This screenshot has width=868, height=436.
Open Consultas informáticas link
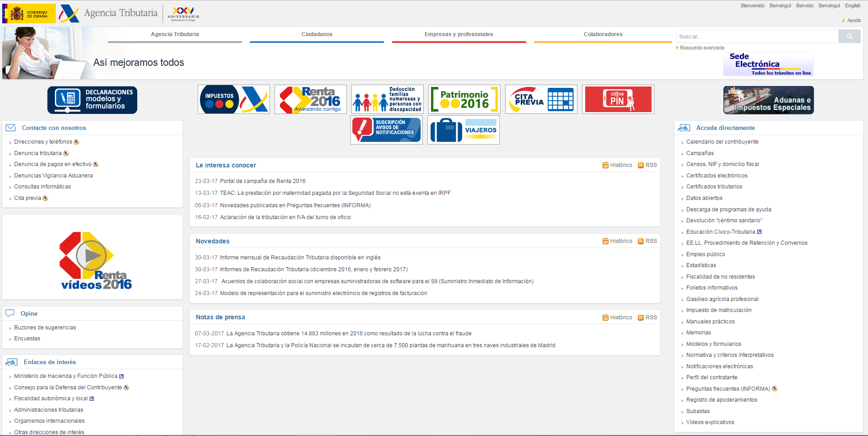click(x=43, y=187)
